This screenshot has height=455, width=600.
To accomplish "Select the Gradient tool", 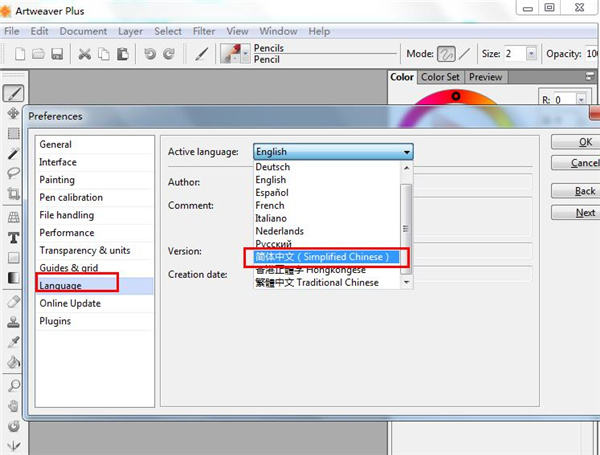I will (x=13, y=277).
